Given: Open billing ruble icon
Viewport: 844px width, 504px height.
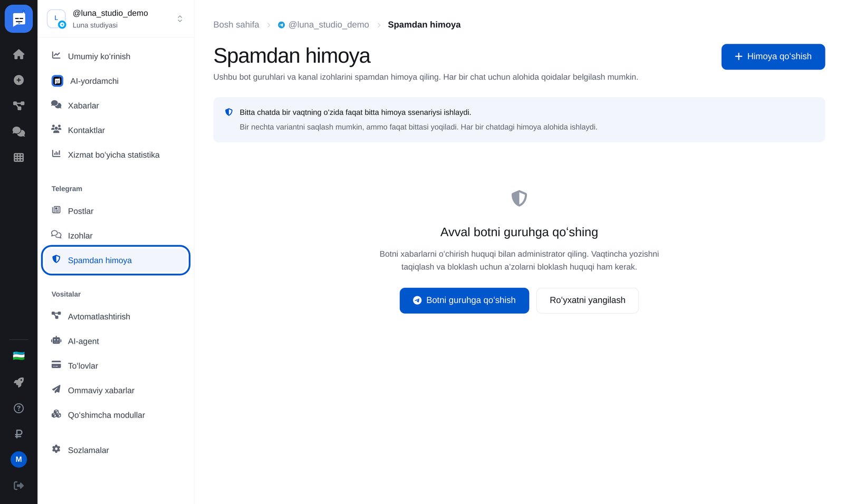Looking at the screenshot, I should pyautogui.click(x=18, y=434).
